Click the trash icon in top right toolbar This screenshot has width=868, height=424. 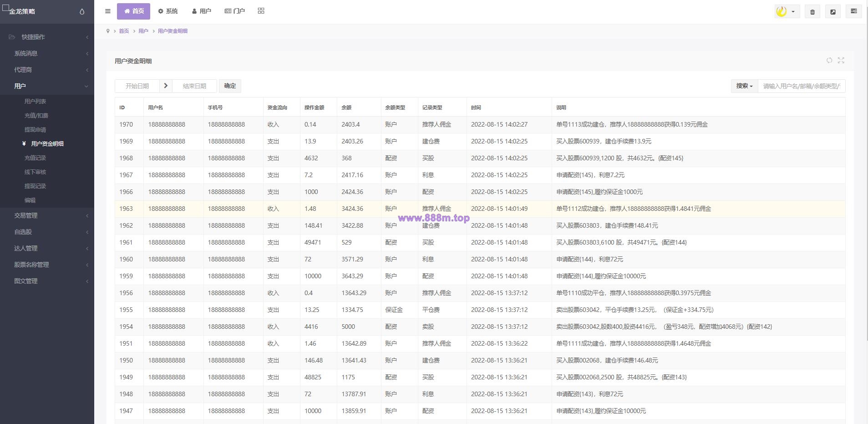812,11
